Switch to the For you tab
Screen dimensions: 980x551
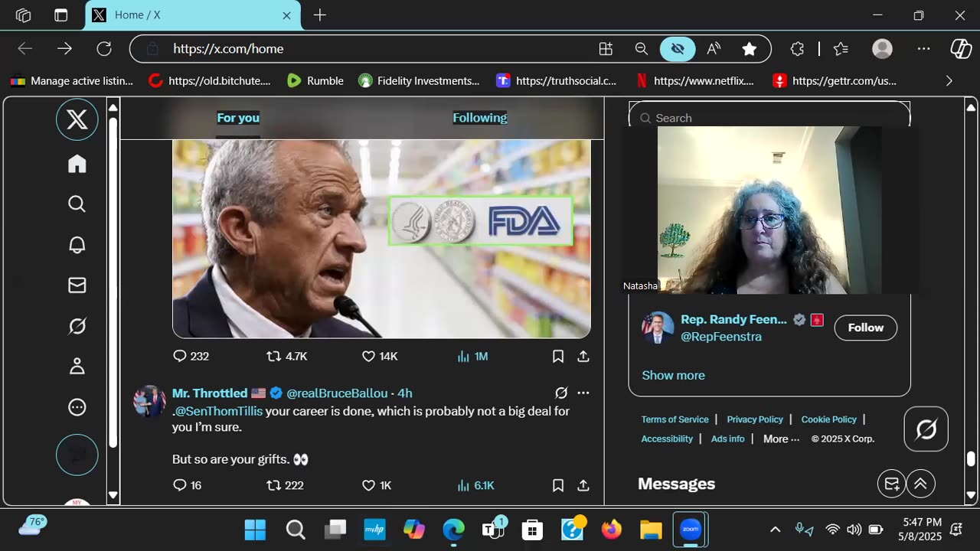point(238,118)
